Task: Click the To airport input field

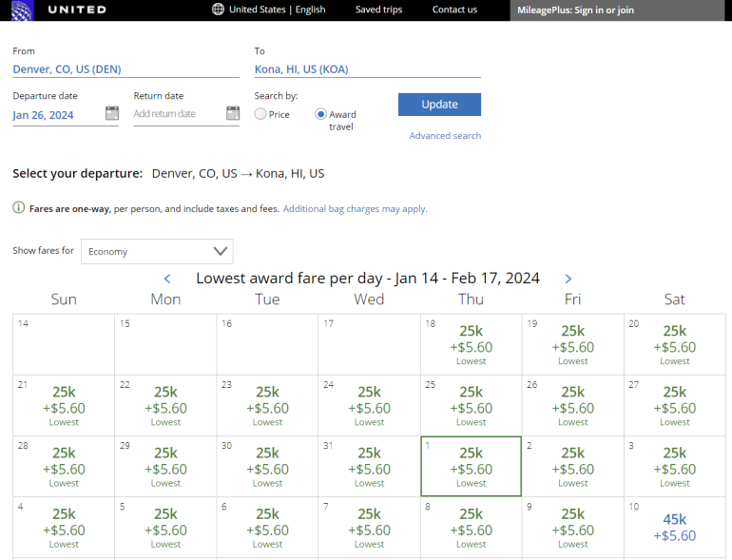Action: point(367,68)
